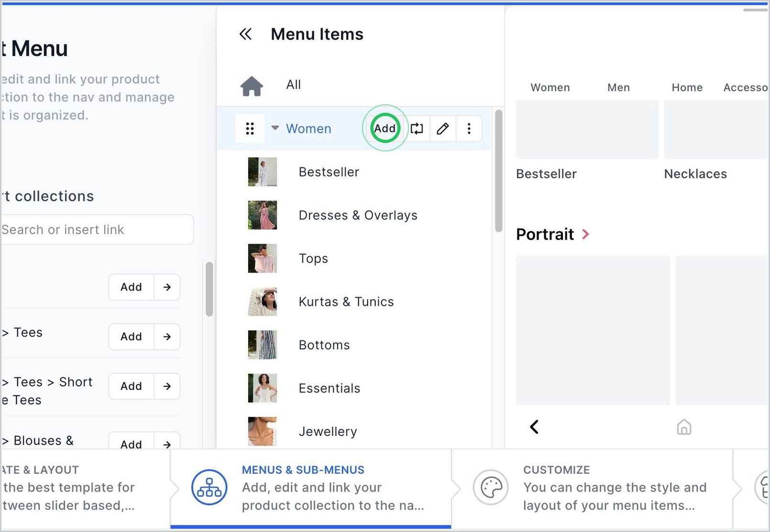This screenshot has height=532, width=770.
Task: Open the Men tab in preview
Action: click(618, 87)
